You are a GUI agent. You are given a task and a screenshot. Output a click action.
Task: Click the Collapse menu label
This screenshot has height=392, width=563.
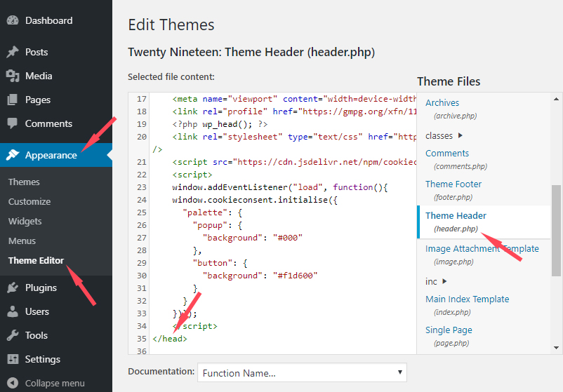coord(55,383)
